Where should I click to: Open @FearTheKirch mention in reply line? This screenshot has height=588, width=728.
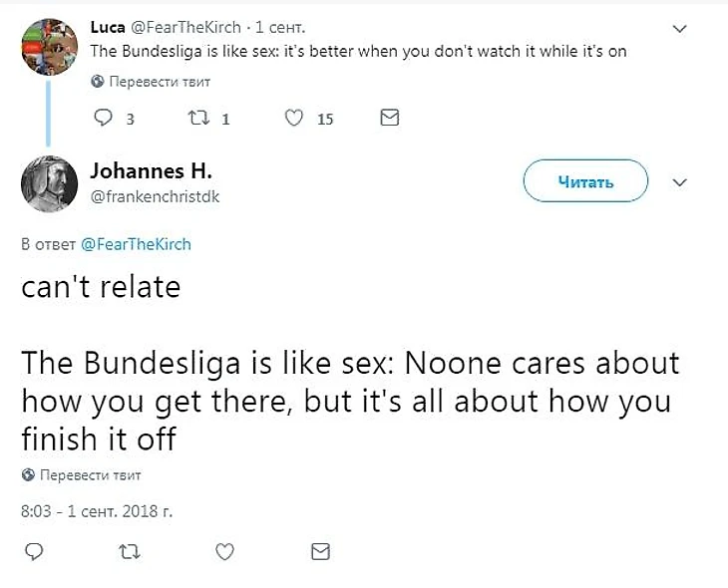[x=135, y=244]
